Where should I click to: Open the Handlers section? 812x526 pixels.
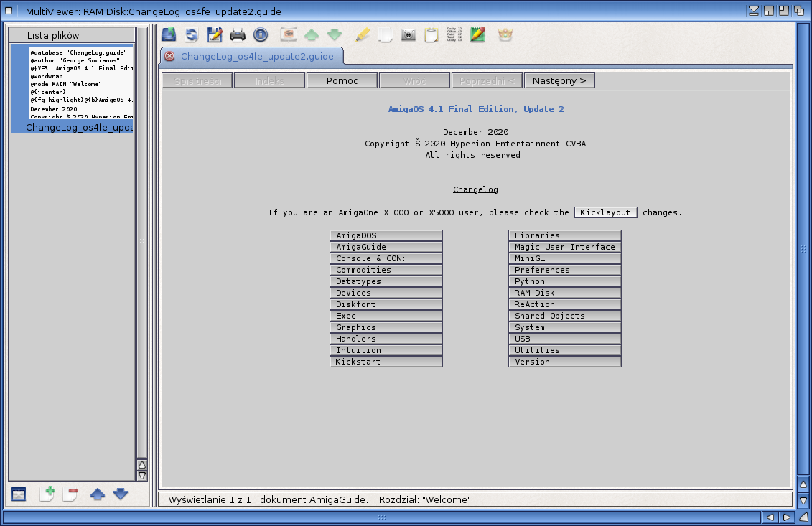pyautogui.click(x=386, y=339)
